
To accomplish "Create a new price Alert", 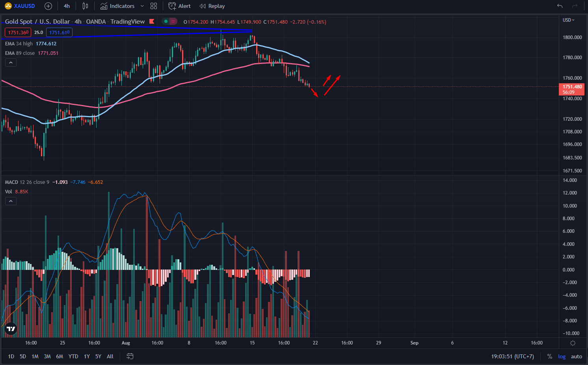I will tap(179, 6).
